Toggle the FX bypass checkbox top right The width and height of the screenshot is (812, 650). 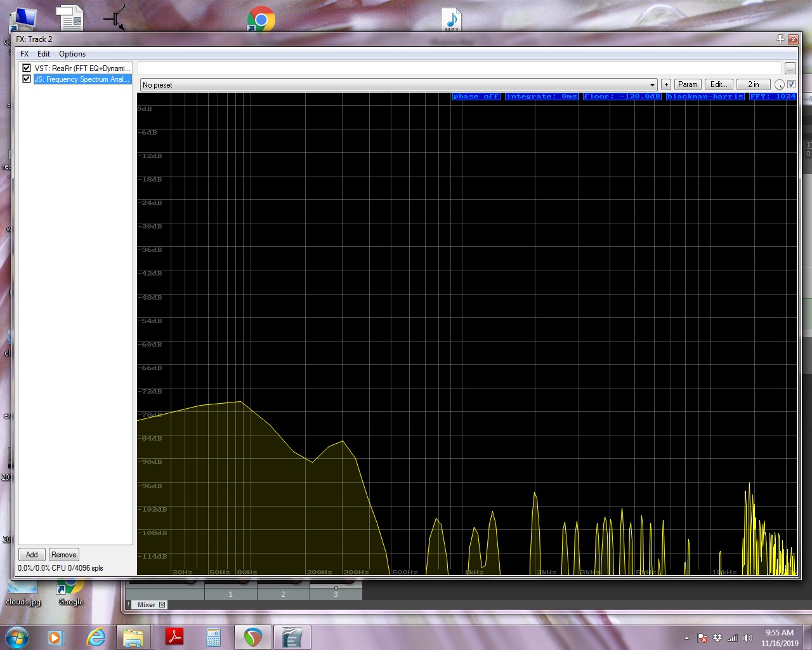(x=791, y=84)
